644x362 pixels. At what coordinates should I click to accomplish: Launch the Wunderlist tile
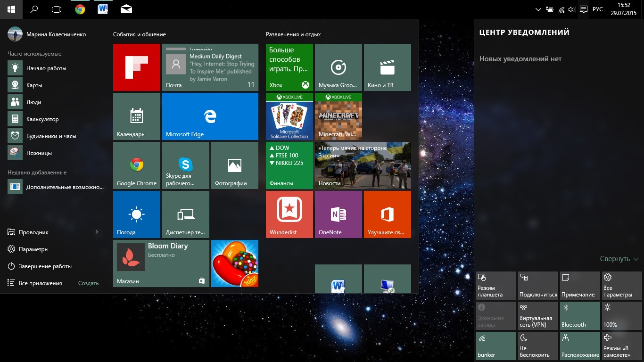pos(289,214)
